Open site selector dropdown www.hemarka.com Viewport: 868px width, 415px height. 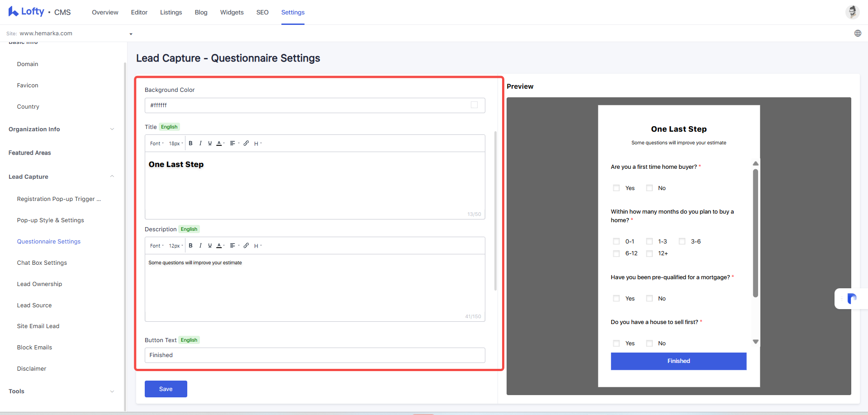pyautogui.click(x=70, y=33)
